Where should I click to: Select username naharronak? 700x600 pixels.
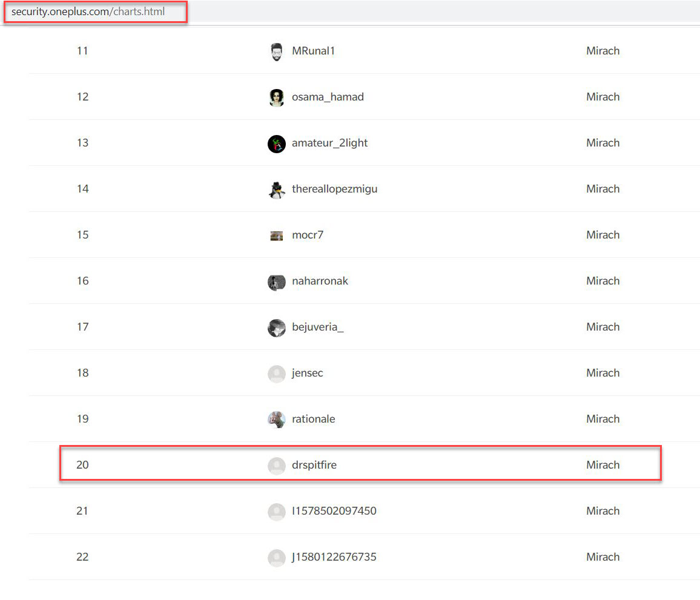pyautogui.click(x=320, y=281)
